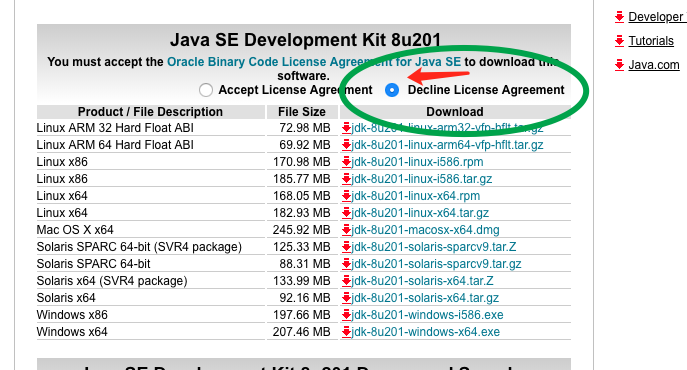Screen dimensions: 687x370
Task: Download jdk-8u201-linux-i586.rpm file
Action: (x=417, y=162)
